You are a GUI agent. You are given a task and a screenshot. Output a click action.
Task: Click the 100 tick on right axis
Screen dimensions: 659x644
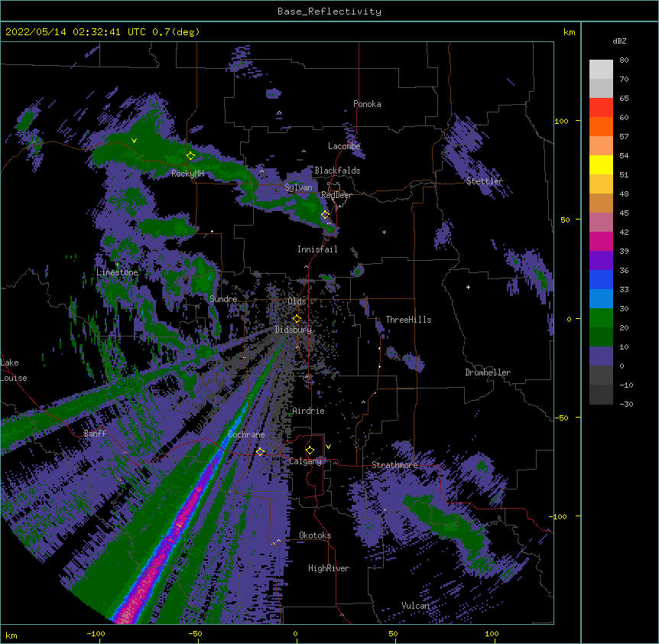[x=561, y=121]
